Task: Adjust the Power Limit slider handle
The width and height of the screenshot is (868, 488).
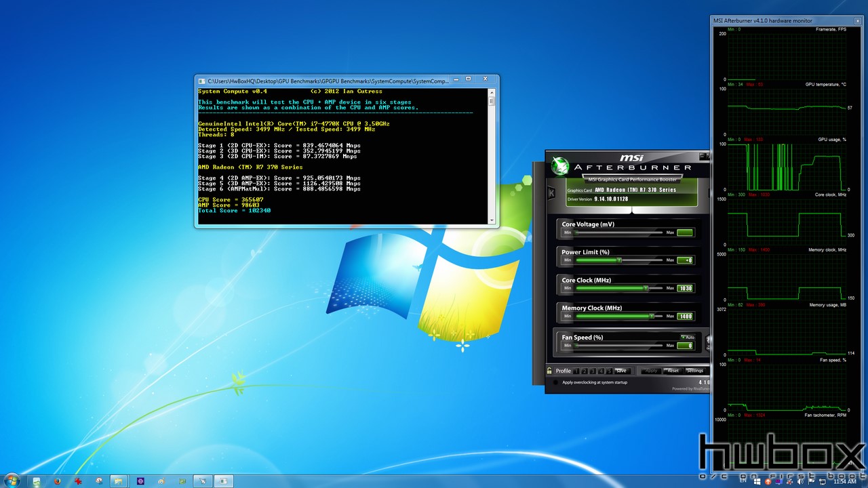Action: point(619,260)
